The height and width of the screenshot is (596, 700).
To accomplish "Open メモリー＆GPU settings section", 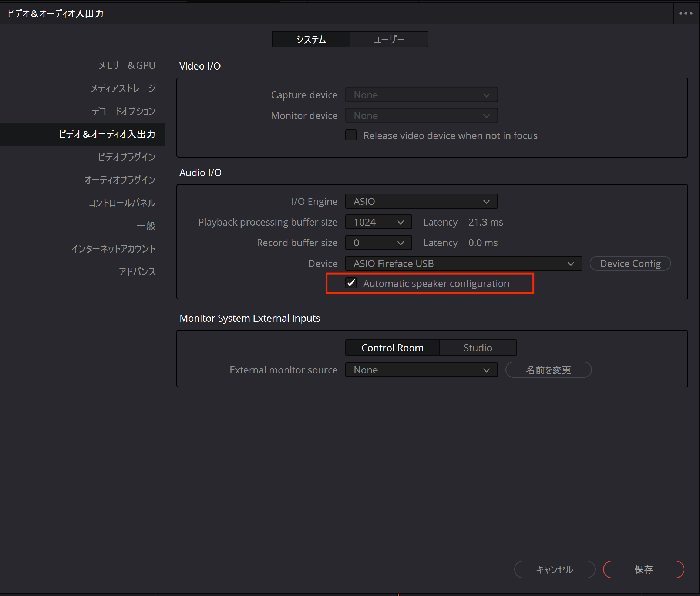I will (x=127, y=65).
